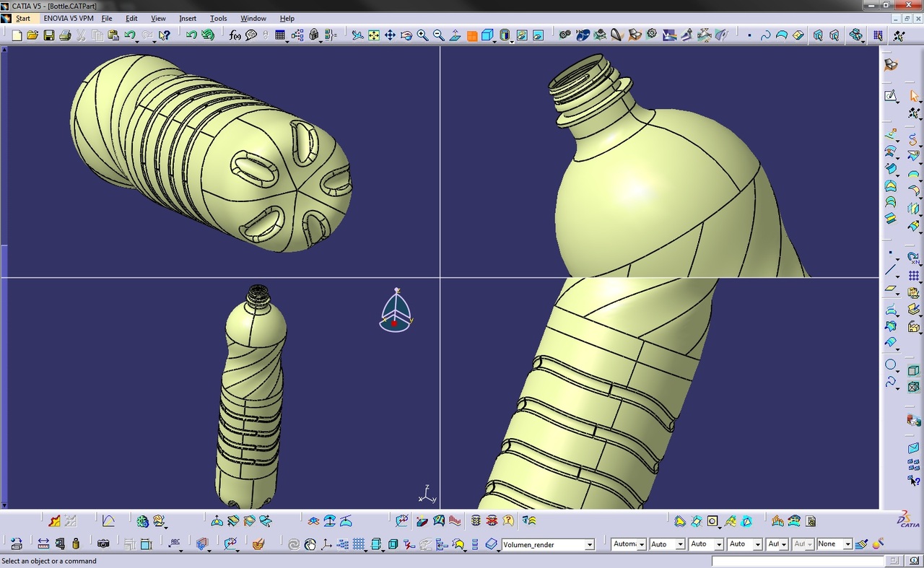Activate the What's This help cursor icon
This screenshot has width=924, height=568.
coord(165,35)
